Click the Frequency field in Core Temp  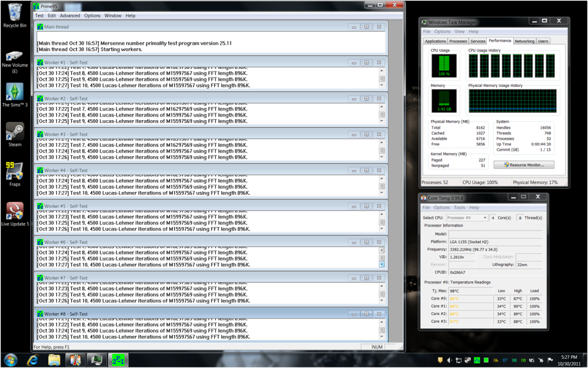(x=495, y=250)
